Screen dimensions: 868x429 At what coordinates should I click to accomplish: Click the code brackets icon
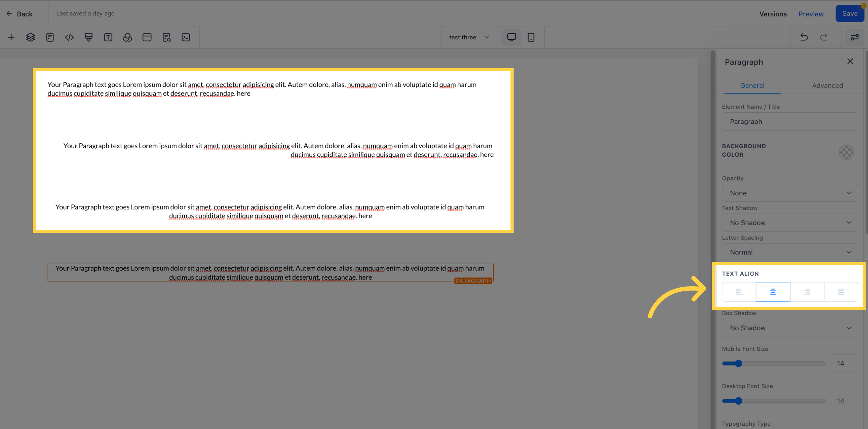(69, 37)
